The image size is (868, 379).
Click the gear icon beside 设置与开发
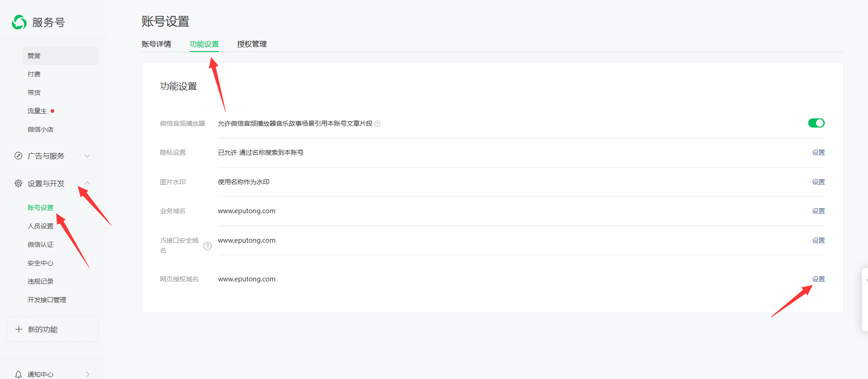click(18, 184)
